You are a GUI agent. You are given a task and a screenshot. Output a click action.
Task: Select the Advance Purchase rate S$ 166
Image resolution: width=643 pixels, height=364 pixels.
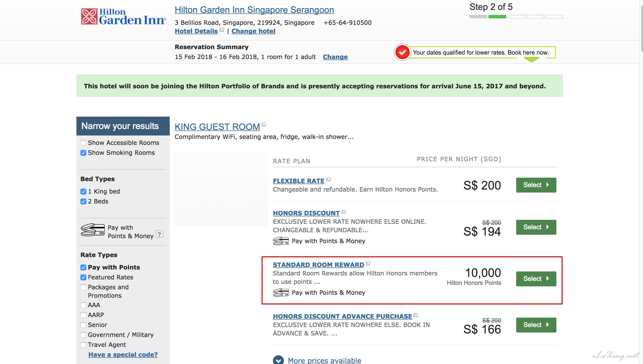[x=536, y=325]
